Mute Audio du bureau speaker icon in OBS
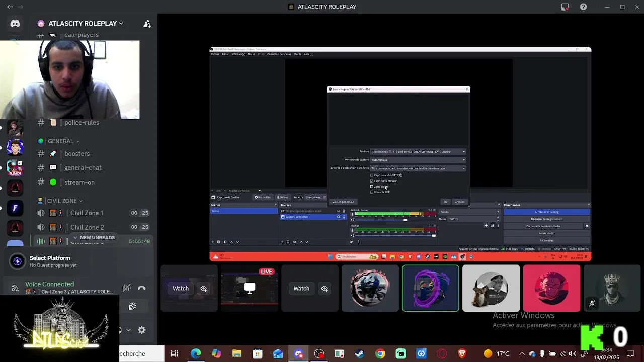Image resolution: width=644 pixels, height=362 pixels. tap(352, 220)
